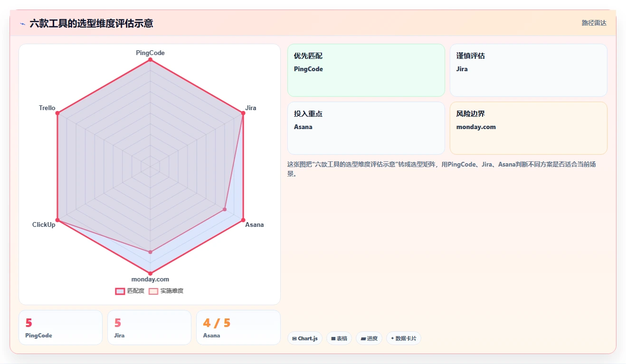Click the description paragraph starting 这张图把
The image size is (626, 364).
coord(442,168)
